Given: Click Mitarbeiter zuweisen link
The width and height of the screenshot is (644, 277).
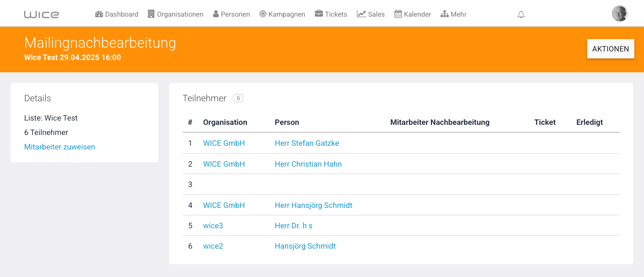Looking at the screenshot, I should pos(60,147).
